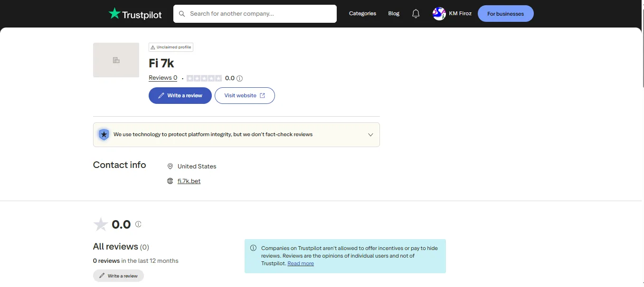Image resolution: width=644 pixels, height=287 pixels.
Task: Click the empty star rating row
Action: click(x=204, y=78)
